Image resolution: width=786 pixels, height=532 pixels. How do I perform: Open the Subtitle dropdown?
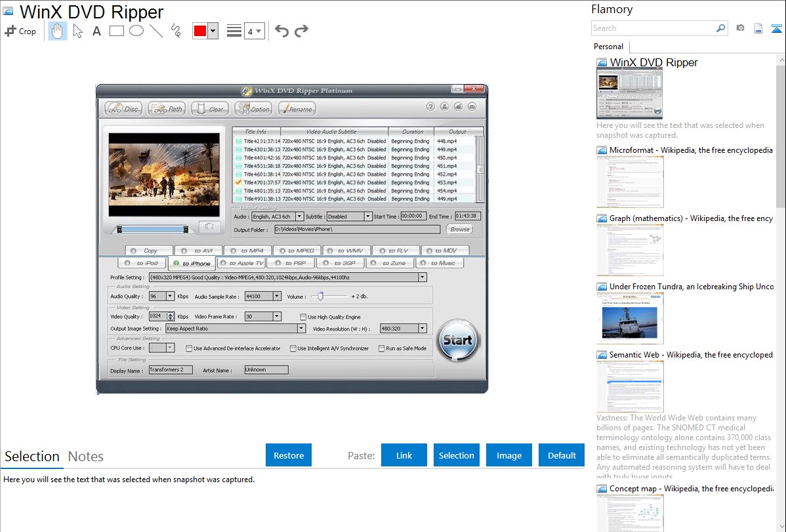pos(368,216)
